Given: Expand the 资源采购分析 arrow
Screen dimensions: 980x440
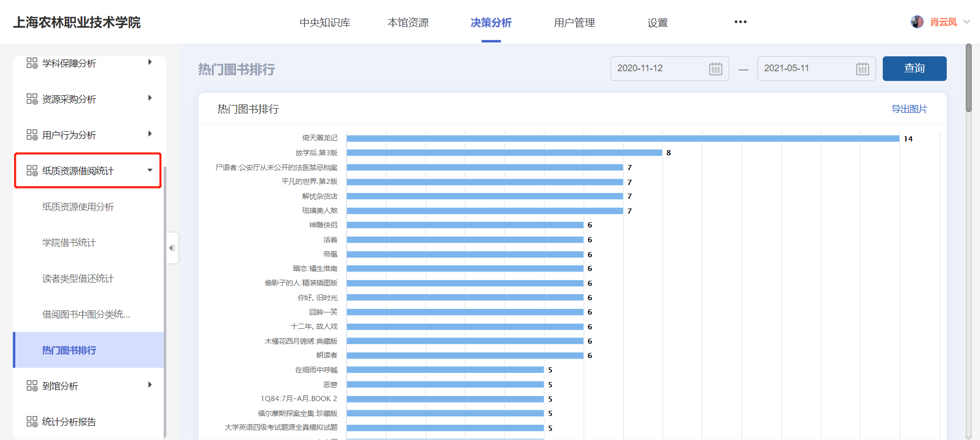Looking at the screenshot, I should (150, 98).
